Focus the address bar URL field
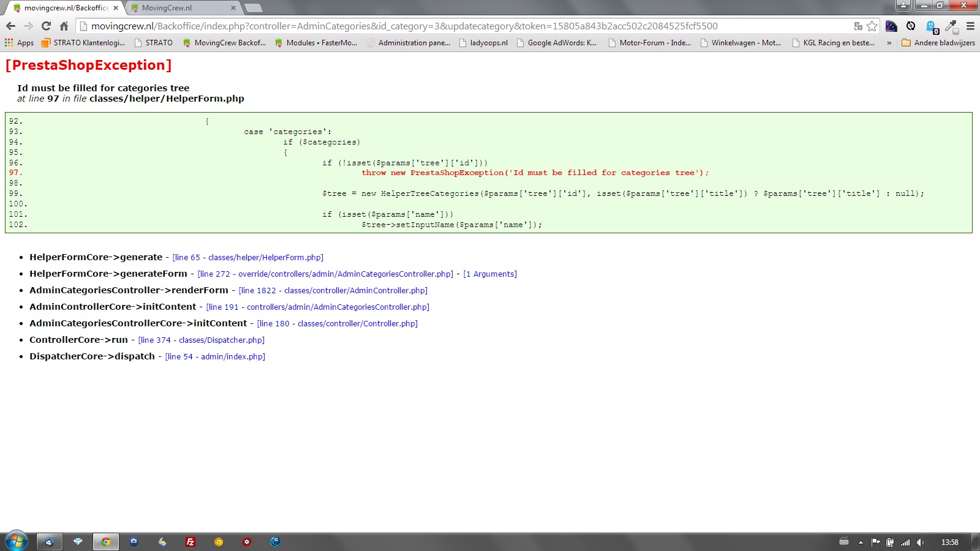Image resolution: width=980 pixels, height=551 pixels. point(466,26)
